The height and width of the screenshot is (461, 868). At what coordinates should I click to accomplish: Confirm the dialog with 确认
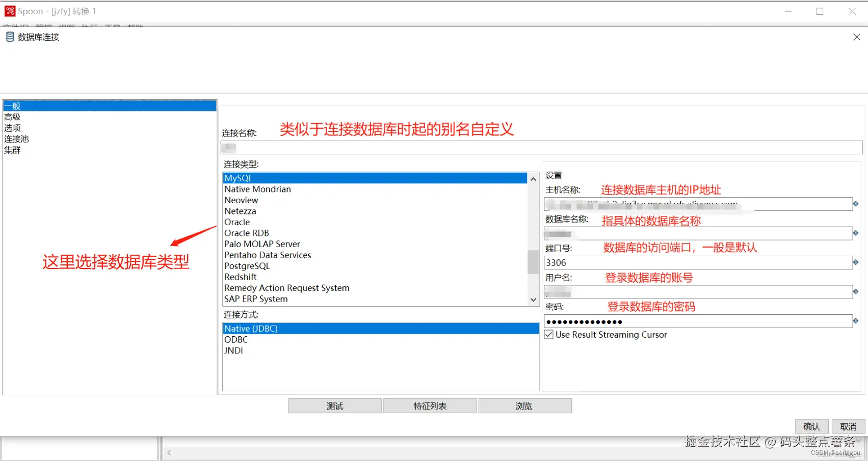(x=812, y=426)
